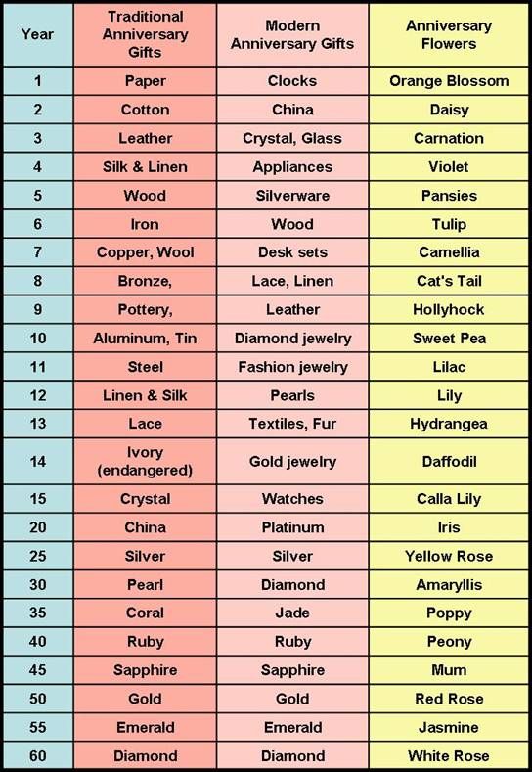Click the Crystal, Glass modern gift cell
The width and height of the screenshot is (532, 772).
292,138
